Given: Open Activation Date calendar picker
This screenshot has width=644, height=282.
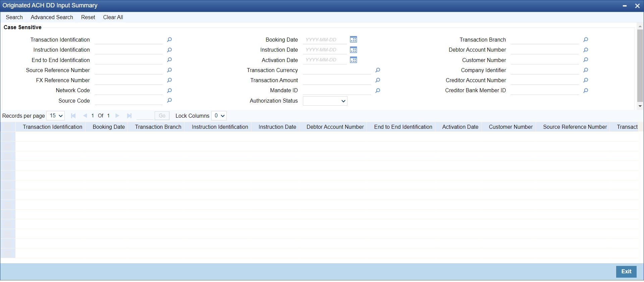Looking at the screenshot, I should (x=353, y=60).
